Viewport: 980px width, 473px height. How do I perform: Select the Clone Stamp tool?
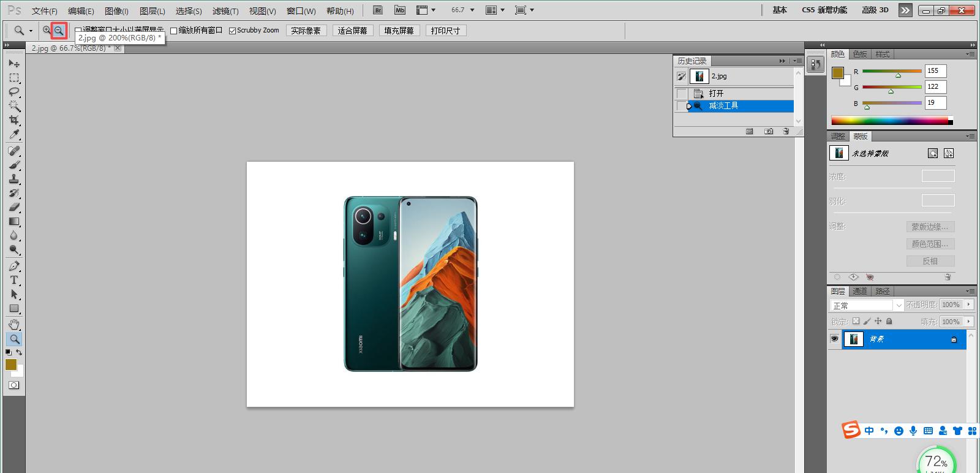(14, 179)
